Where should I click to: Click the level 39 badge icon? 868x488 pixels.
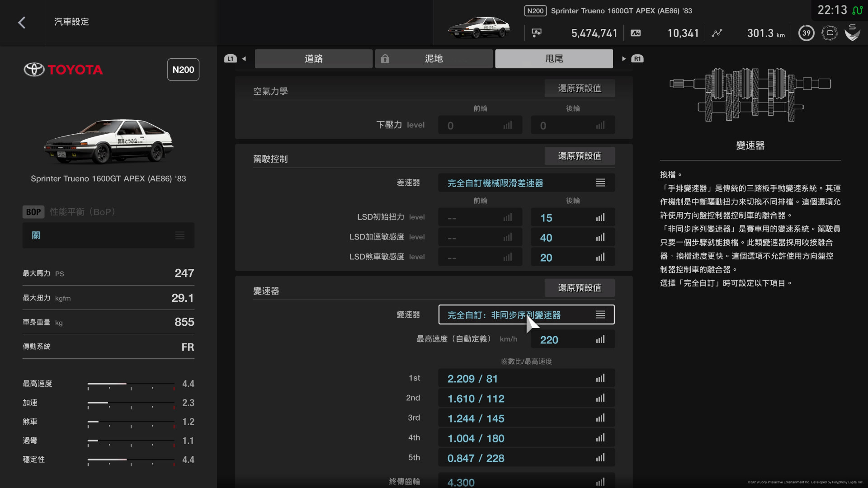[x=806, y=33]
